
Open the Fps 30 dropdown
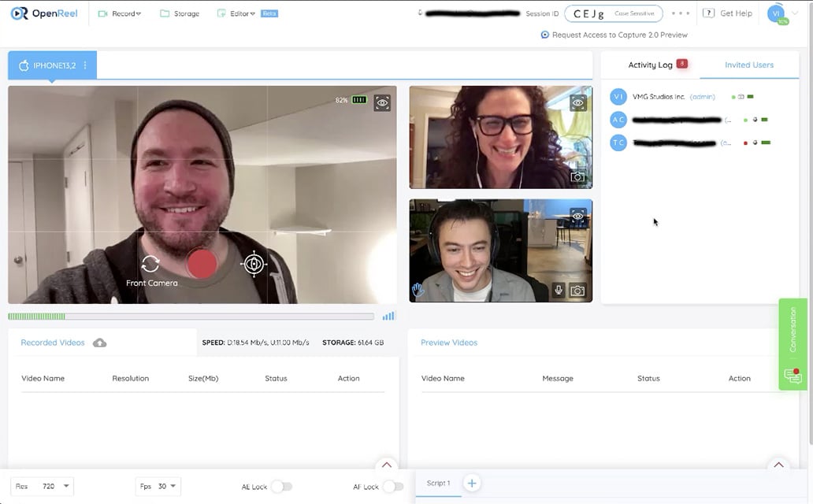coord(158,487)
